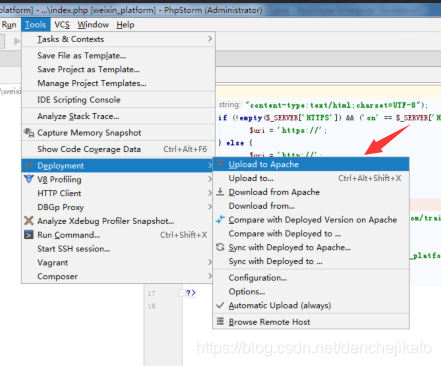Click the else keyword in editor
Image resolution: width=441 pixels, height=366 pixels.
(x=235, y=143)
